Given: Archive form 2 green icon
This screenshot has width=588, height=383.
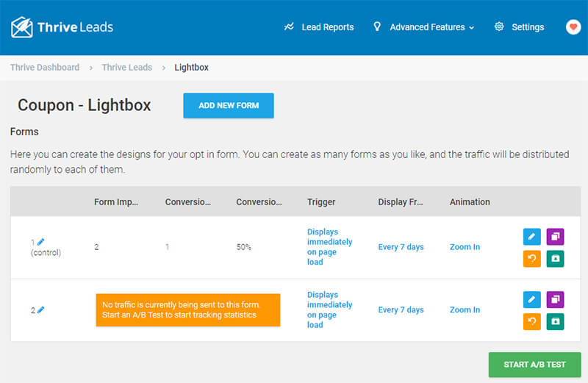Looking at the screenshot, I should [x=555, y=321].
